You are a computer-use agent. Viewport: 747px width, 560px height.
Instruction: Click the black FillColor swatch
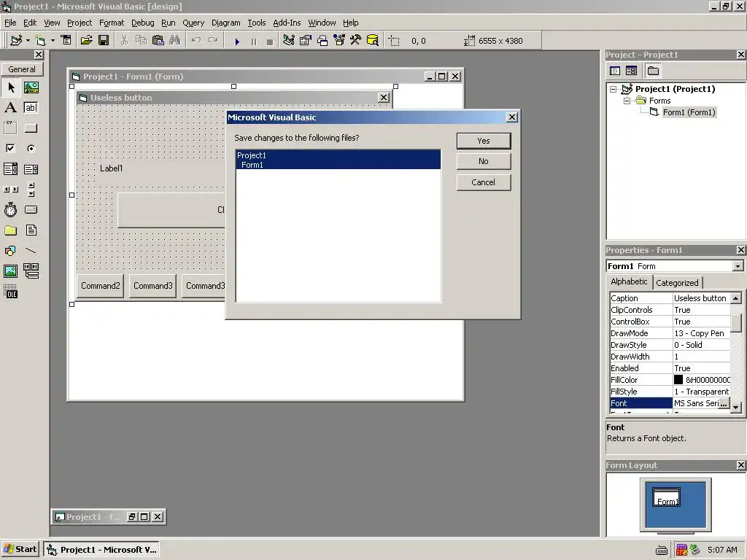tap(678, 380)
